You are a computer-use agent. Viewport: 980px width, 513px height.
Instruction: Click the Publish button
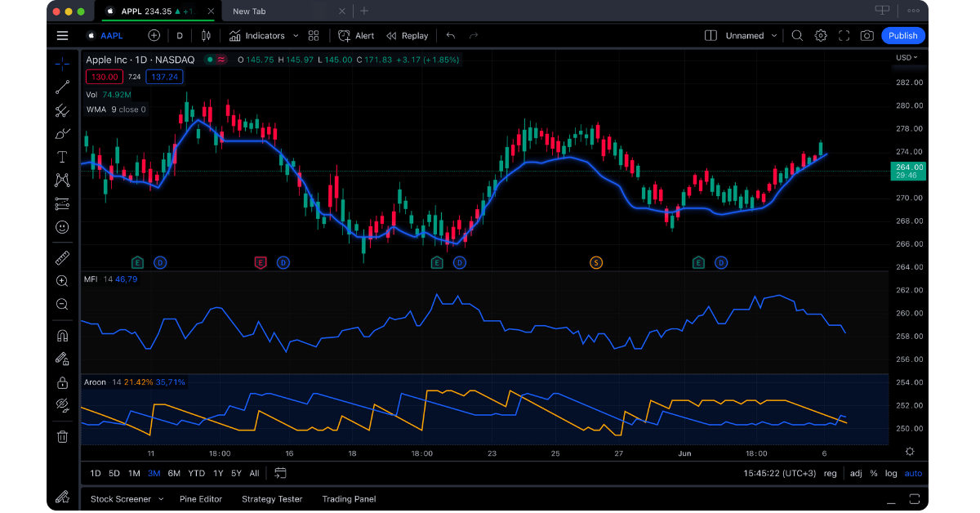tap(902, 36)
